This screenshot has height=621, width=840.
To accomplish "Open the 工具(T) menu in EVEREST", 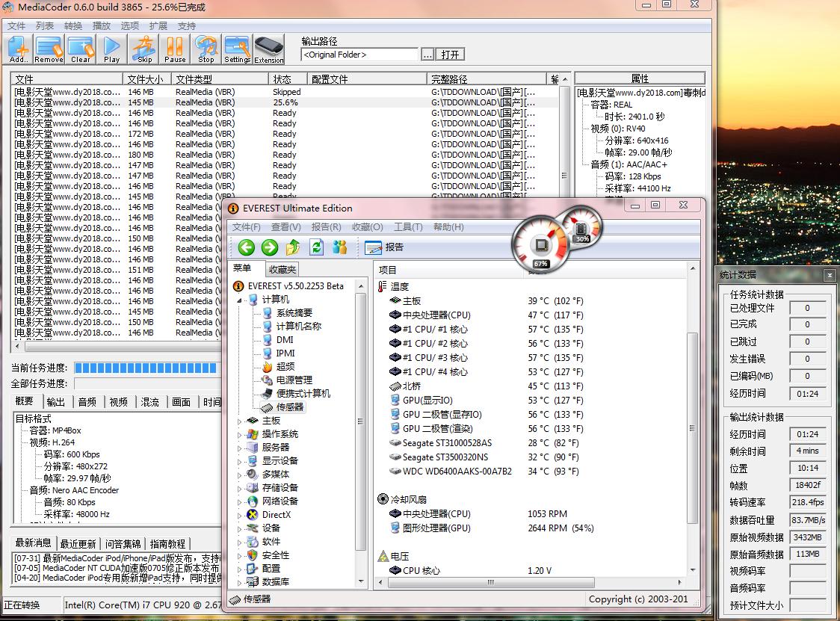I will pos(408,227).
